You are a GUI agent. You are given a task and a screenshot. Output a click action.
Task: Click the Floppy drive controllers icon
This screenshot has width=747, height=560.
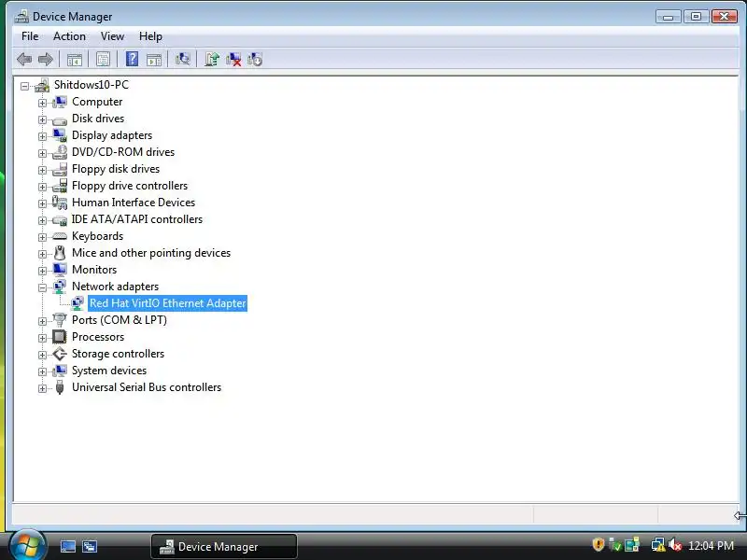[60, 186]
